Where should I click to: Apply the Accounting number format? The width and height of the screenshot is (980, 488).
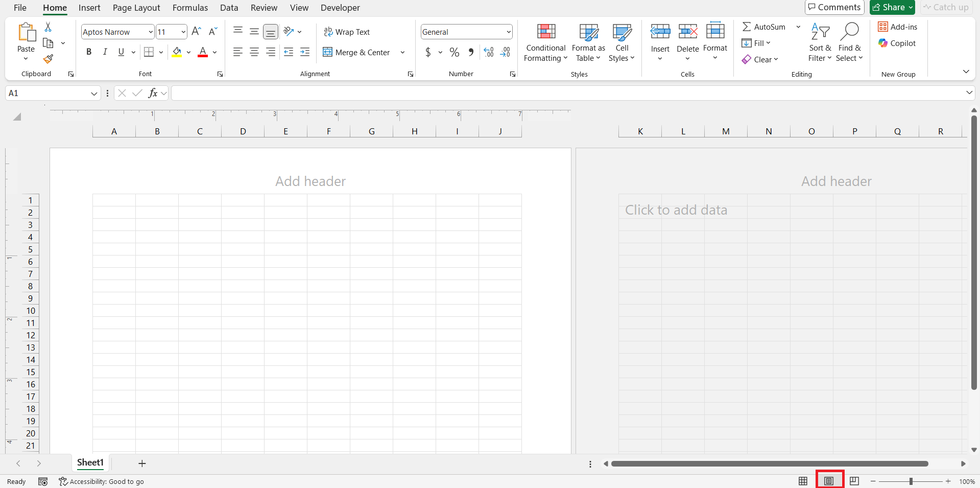(x=429, y=52)
